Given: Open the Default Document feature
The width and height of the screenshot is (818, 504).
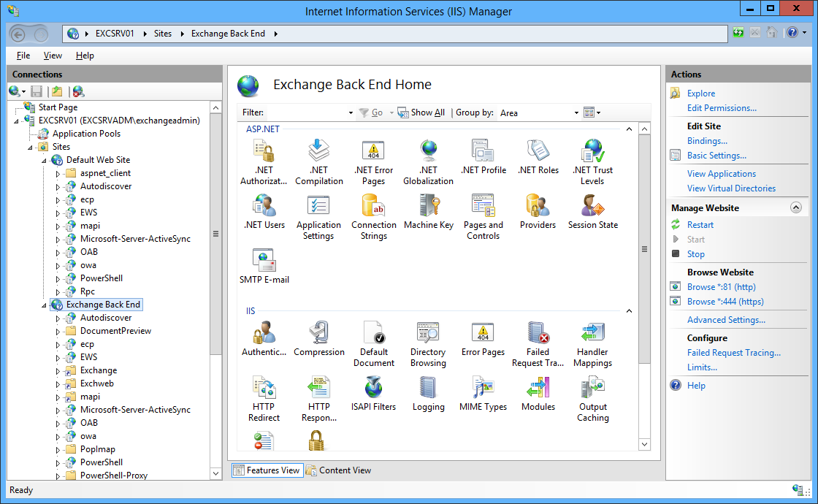Looking at the screenshot, I should click(373, 344).
